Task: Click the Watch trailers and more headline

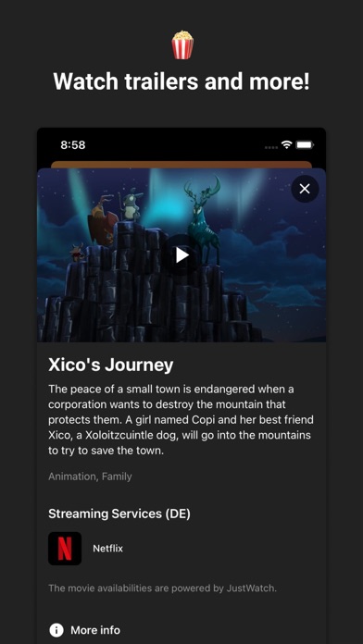Action: (181, 81)
